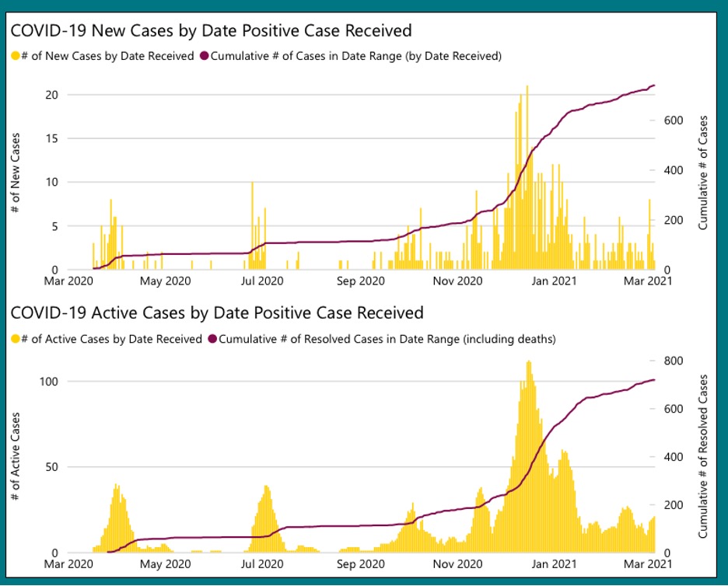Click maroon legend dot for Cumulative Cases
Viewport: 728px width, 586px height.
click(x=205, y=56)
